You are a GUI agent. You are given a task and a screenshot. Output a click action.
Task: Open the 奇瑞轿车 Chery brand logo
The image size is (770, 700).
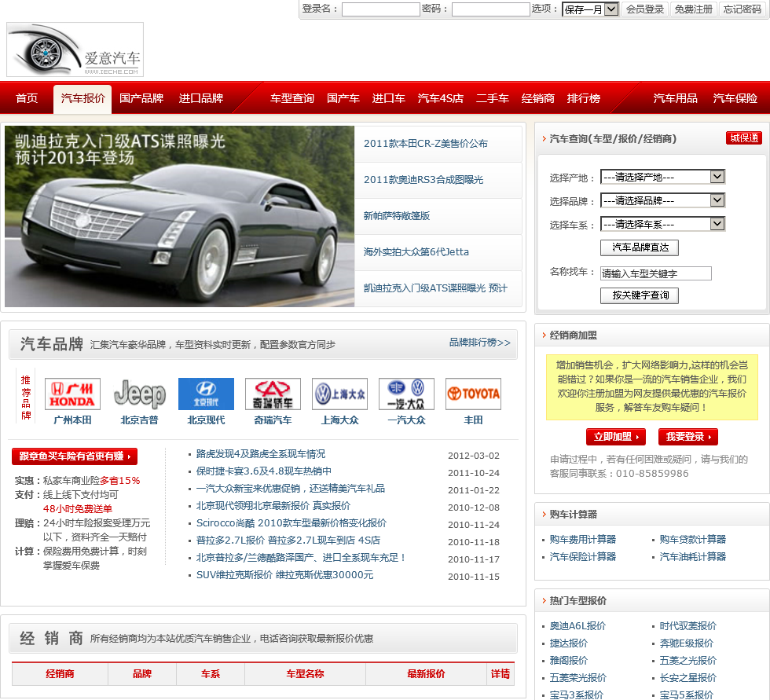pyautogui.click(x=273, y=394)
